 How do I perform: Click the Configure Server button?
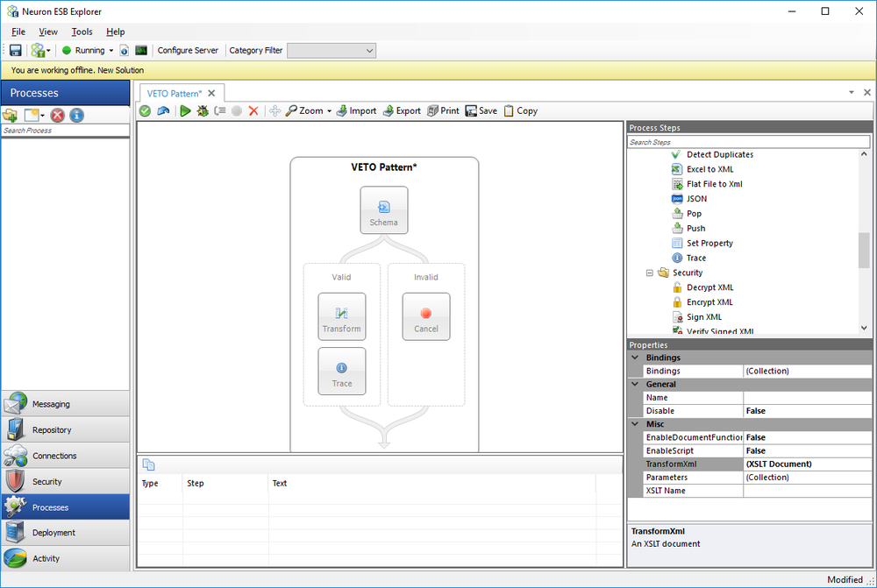(188, 50)
